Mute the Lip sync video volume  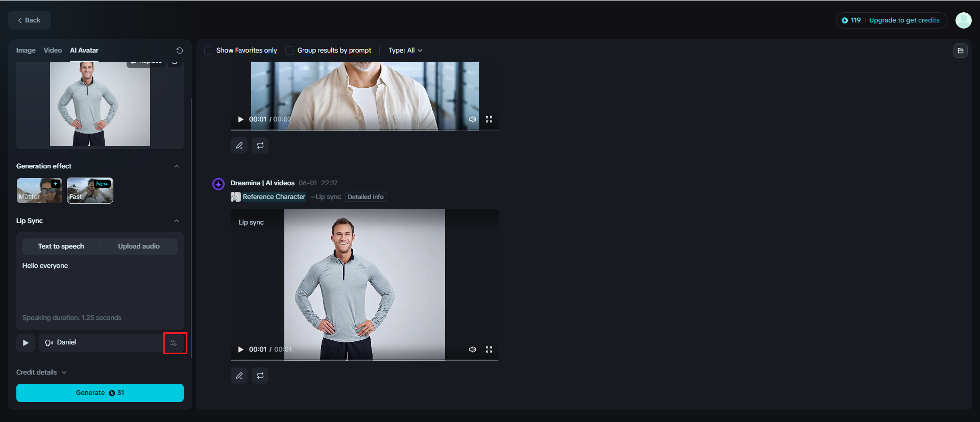[473, 350]
